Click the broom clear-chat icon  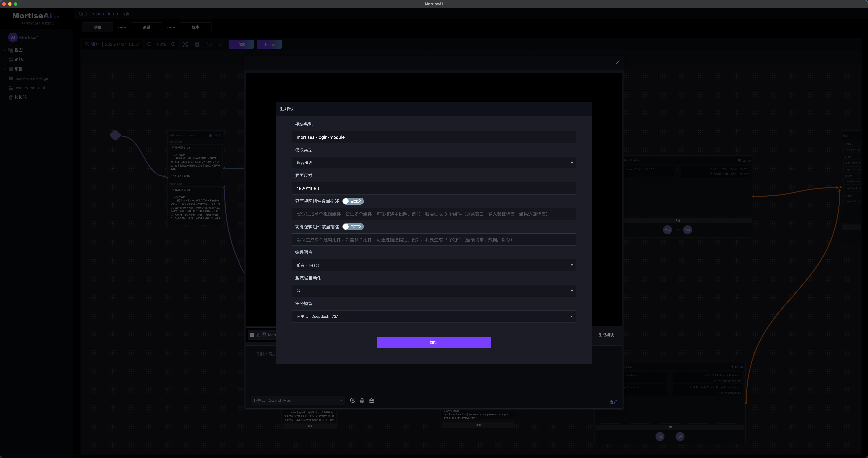coord(371,400)
